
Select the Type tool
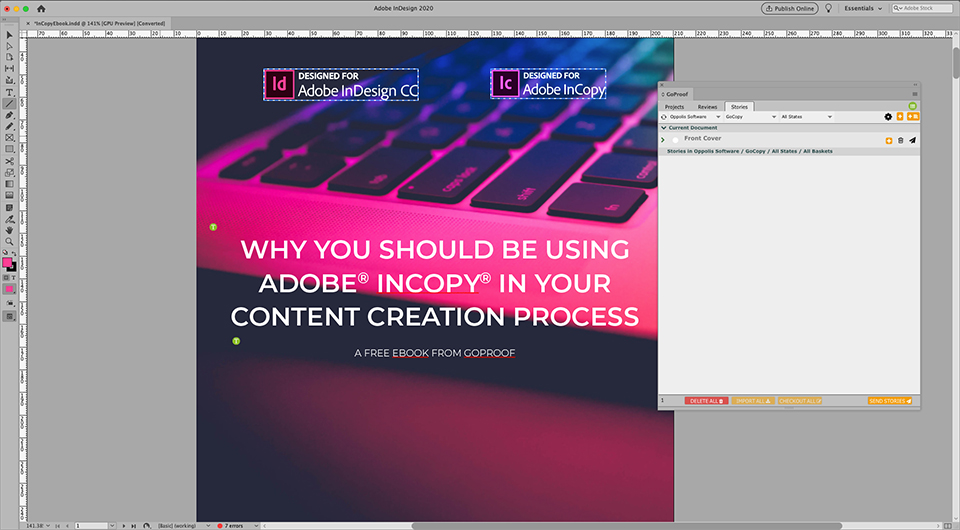(x=9, y=92)
